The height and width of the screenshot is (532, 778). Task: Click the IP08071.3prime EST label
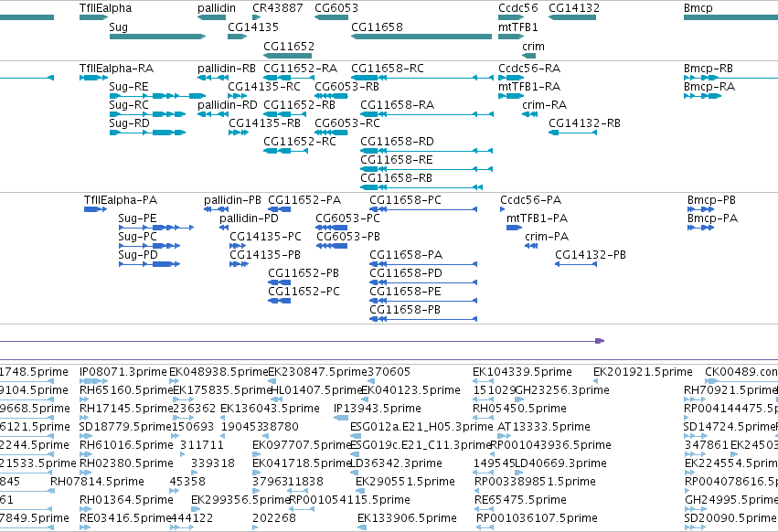pos(123,372)
